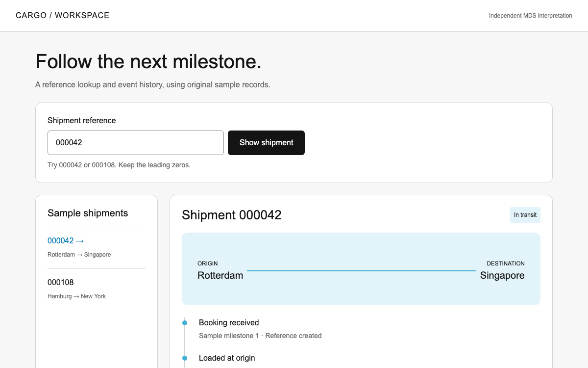Click the Shipment reference input field
This screenshot has height=368, width=588.
coord(136,143)
